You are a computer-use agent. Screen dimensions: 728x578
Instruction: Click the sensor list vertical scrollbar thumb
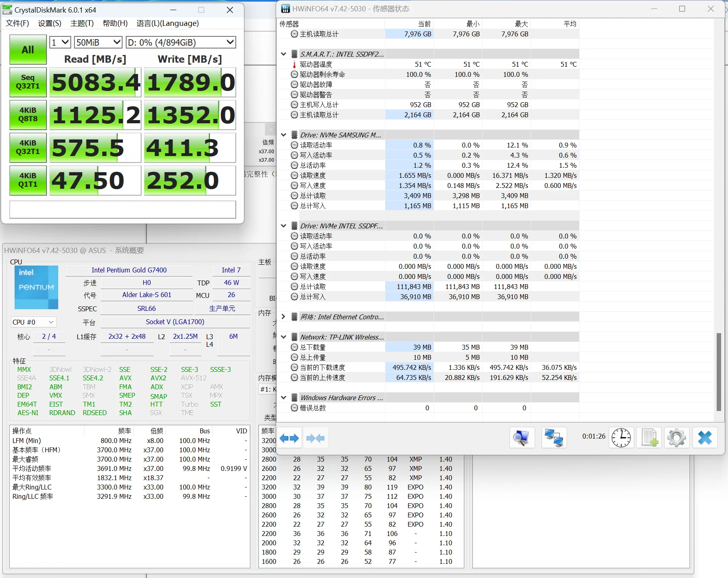click(x=719, y=372)
